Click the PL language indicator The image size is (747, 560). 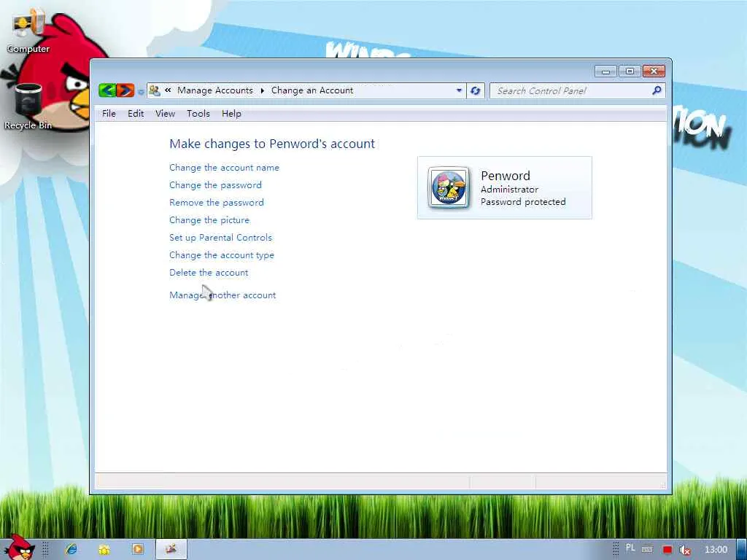click(630, 548)
